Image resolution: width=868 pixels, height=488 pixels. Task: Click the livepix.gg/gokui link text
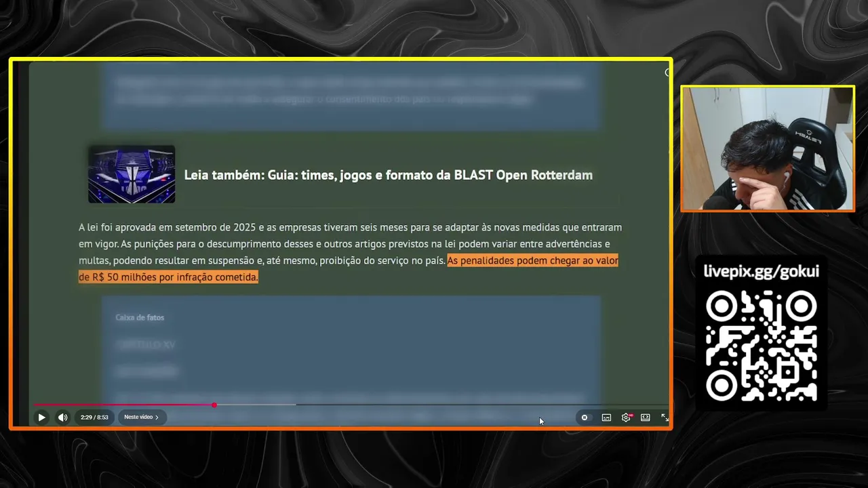tap(761, 271)
